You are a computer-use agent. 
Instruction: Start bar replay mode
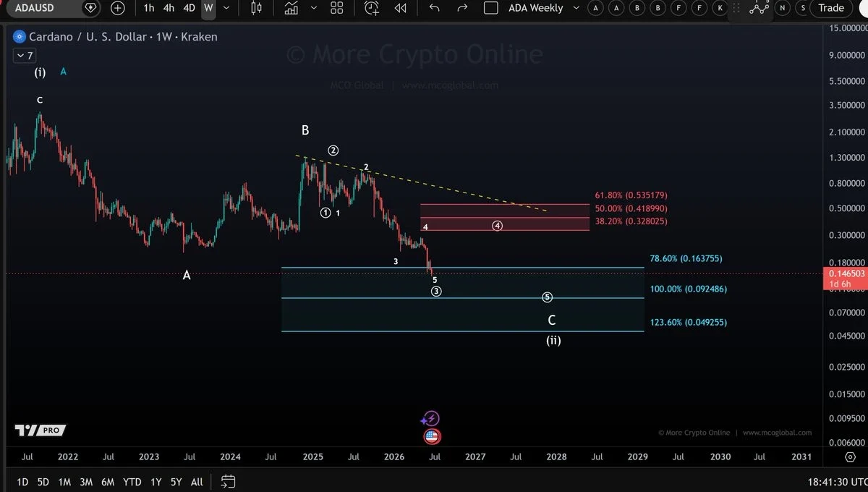pyautogui.click(x=400, y=8)
